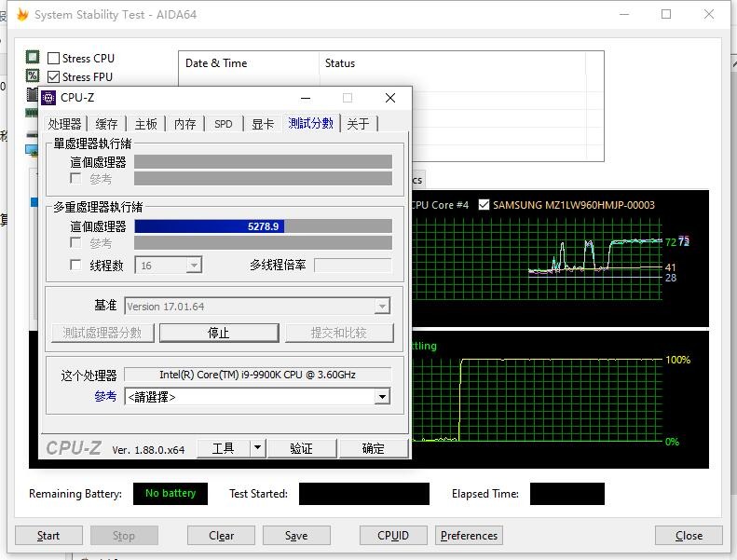
Task: Click the 验证 validate button
Action: coord(301,448)
